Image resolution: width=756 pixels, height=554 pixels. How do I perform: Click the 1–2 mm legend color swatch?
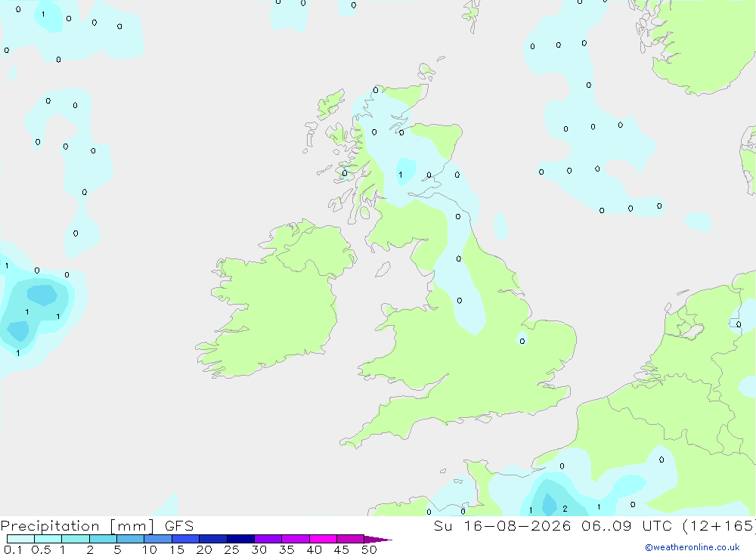coord(76,539)
